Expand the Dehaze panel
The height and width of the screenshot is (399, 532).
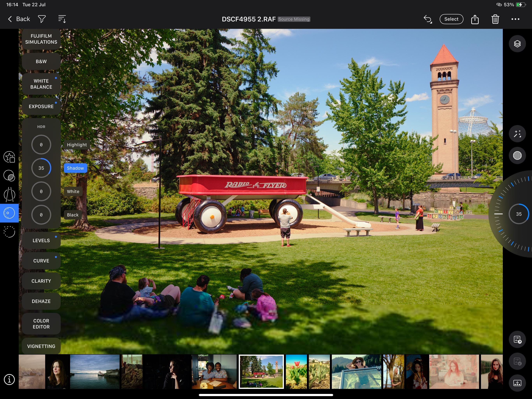point(41,301)
